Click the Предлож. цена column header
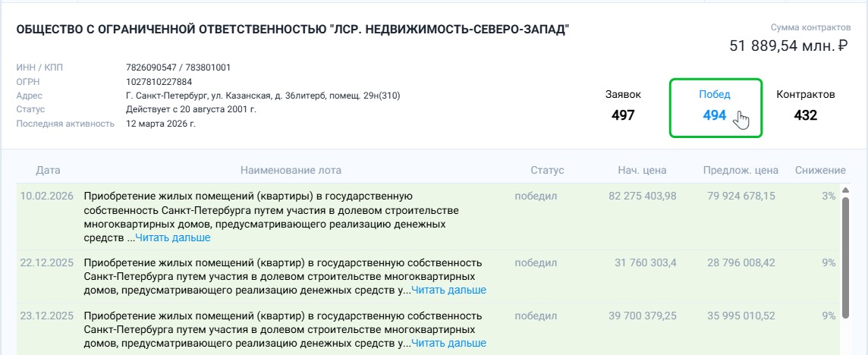Image resolution: width=868 pixels, height=355 pixels. click(x=741, y=170)
